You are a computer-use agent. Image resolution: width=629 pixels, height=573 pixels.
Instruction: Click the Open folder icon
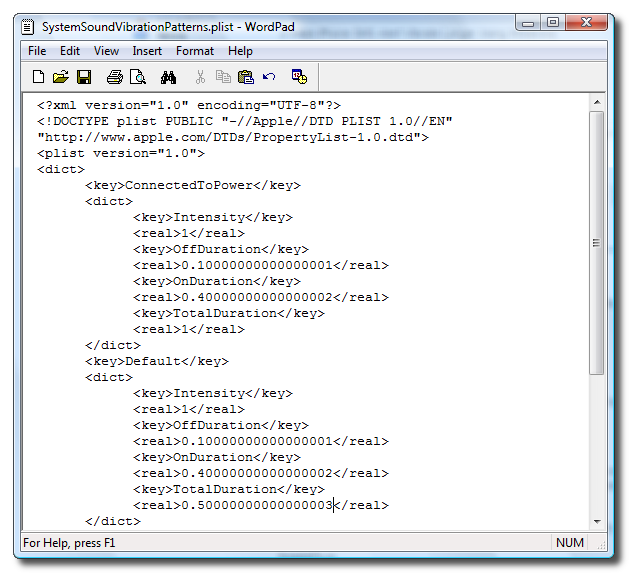60,76
